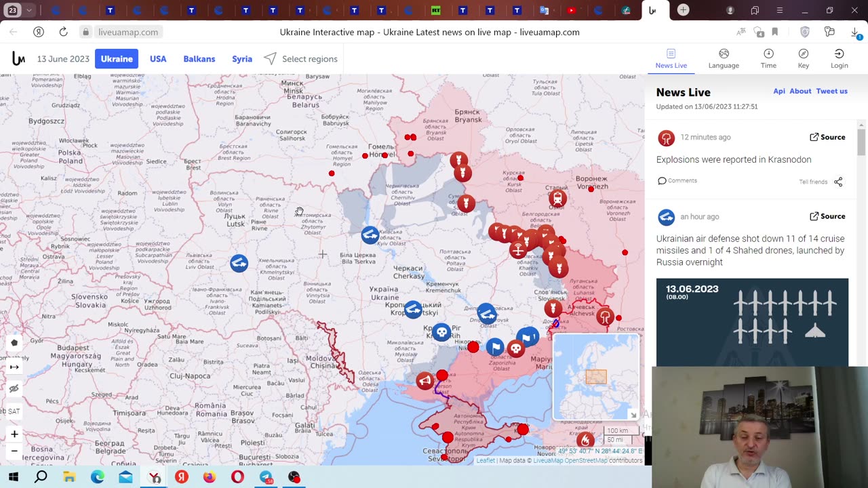Open Comments under Krasnodon news
The height and width of the screenshot is (488, 868).
tap(677, 180)
